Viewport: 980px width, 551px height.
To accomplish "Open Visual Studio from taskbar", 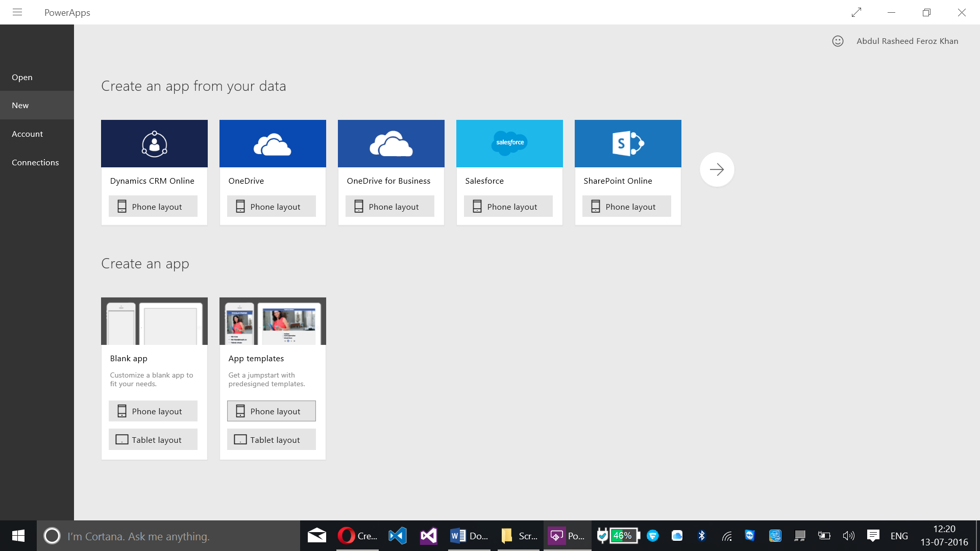I will coord(429,536).
